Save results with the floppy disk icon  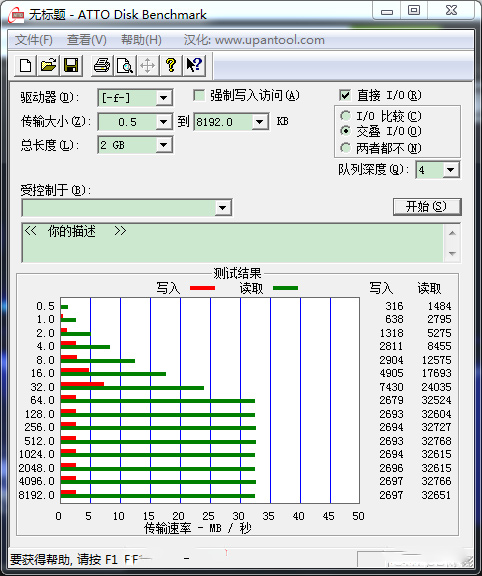[x=71, y=66]
